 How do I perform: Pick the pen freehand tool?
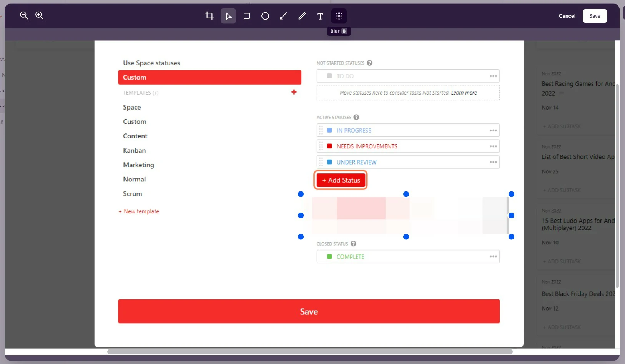click(x=302, y=16)
